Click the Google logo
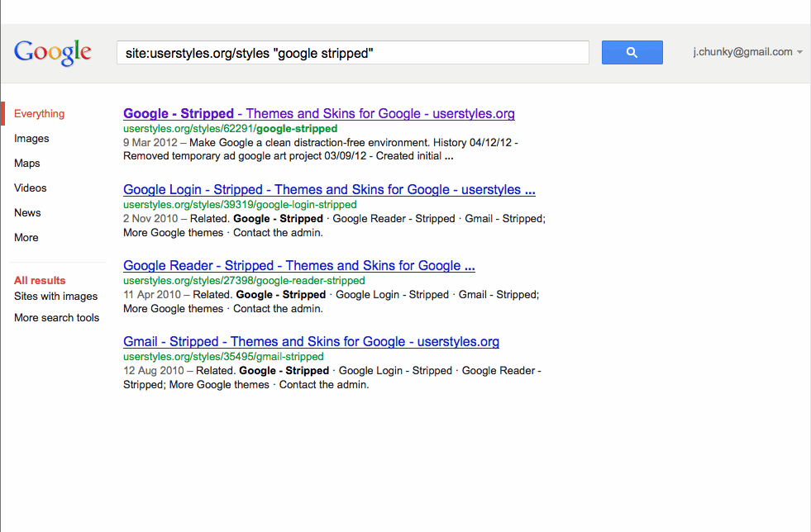This screenshot has height=532, width=811. pos(53,52)
